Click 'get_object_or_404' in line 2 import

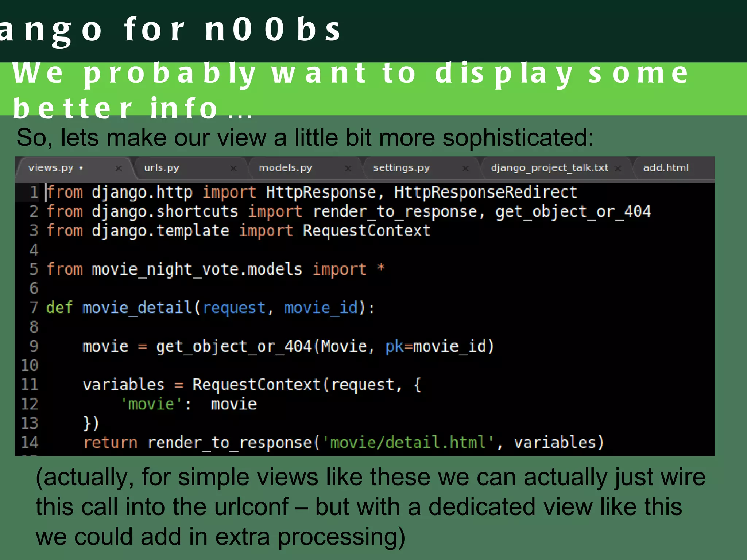[573, 212]
